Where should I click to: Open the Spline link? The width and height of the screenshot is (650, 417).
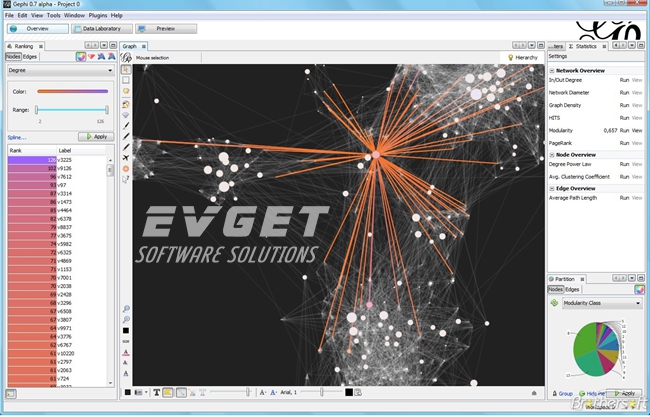click(x=17, y=138)
